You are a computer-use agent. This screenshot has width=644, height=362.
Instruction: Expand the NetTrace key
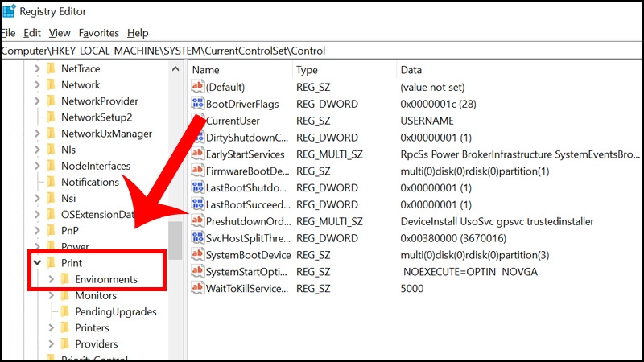(x=37, y=68)
